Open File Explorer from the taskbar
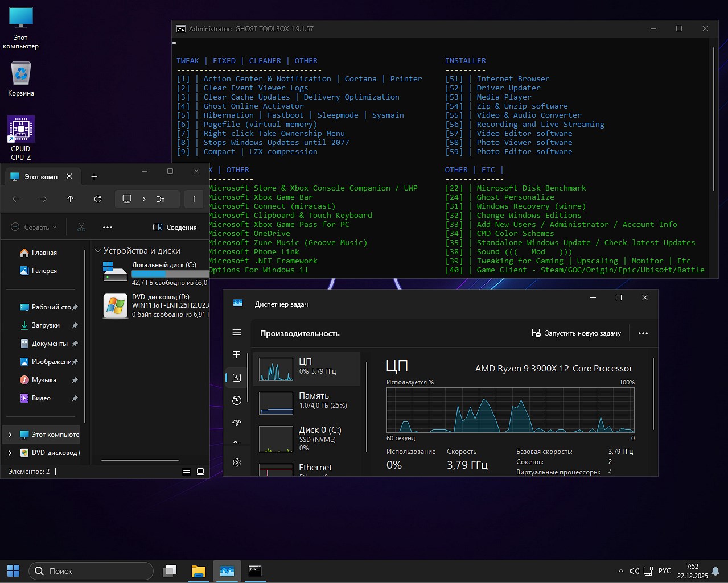The height and width of the screenshot is (583, 728). 198,570
